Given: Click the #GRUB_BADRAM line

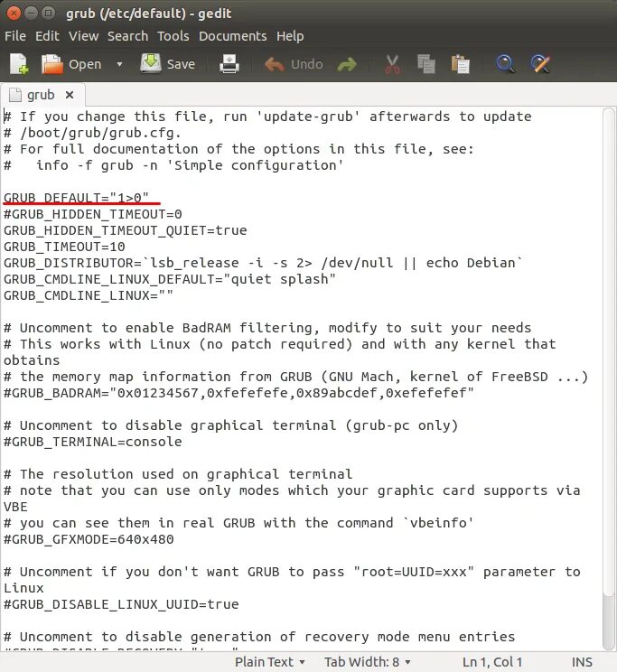Looking at the screenshot, I should (238, 393).
